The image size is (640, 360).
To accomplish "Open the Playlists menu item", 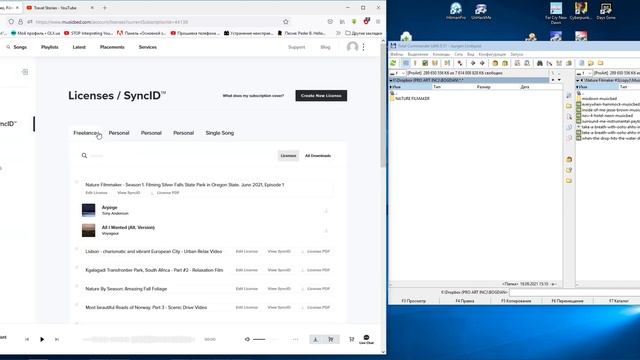I will (50, 47).
